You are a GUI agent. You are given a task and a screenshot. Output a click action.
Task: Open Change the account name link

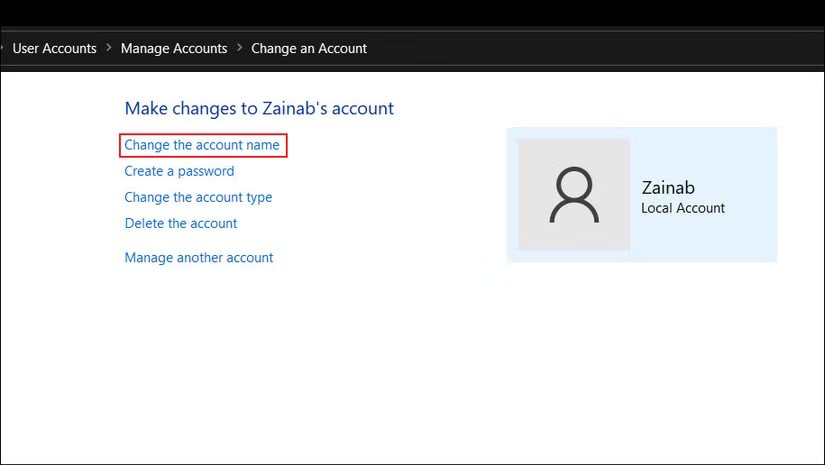202,146
